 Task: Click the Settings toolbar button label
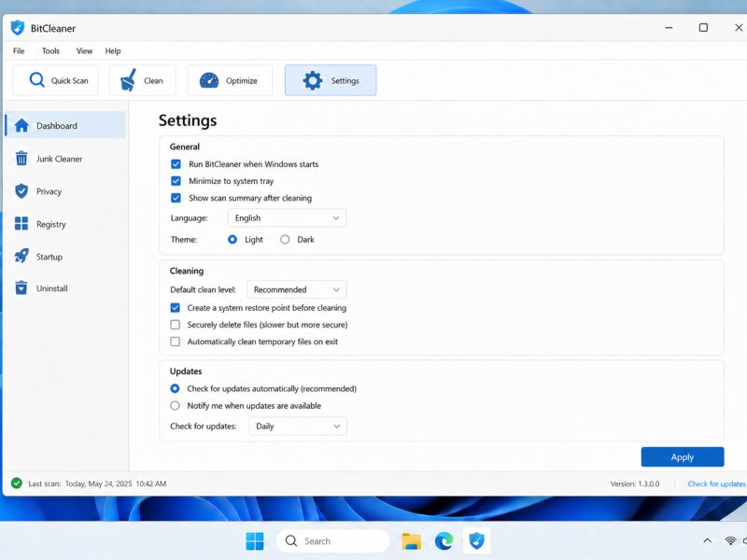tap(345, 80)
